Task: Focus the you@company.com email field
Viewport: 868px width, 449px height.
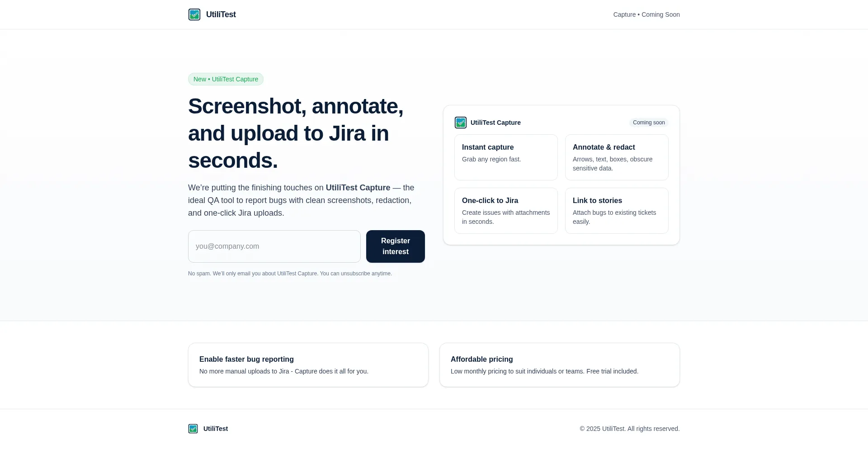Action: click(x=274, y=246)
